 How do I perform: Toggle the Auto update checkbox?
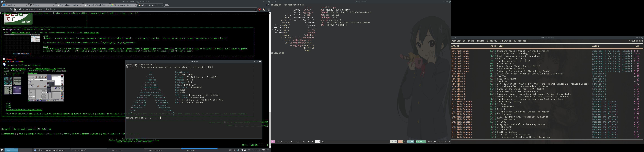(x=39, y=129)
